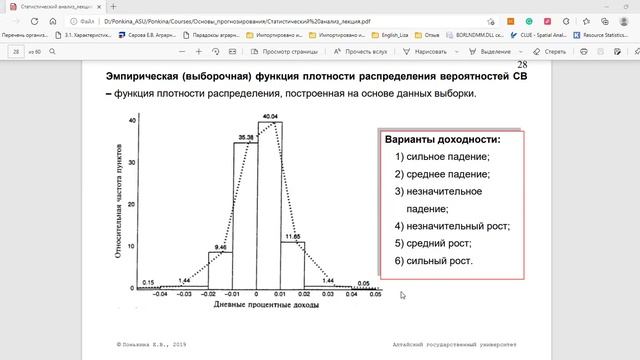Open the pink extension icon

coord(547,21)
